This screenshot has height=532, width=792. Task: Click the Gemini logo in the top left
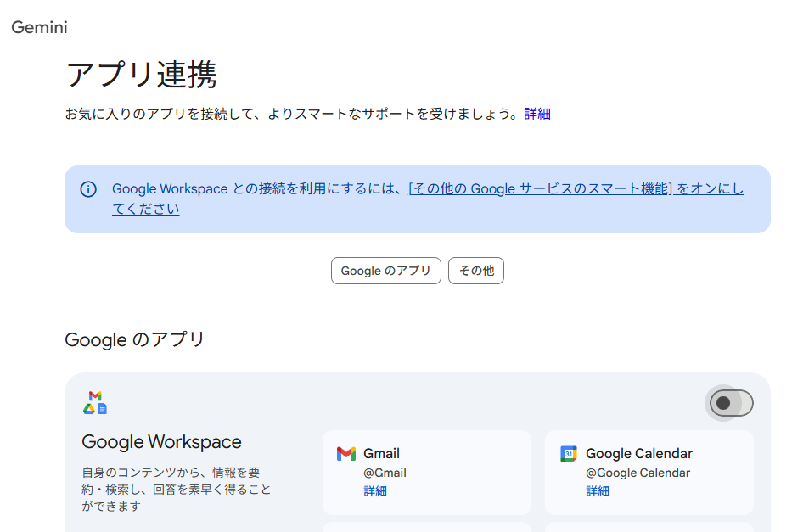pyautogui.click(x=38, y=28)
